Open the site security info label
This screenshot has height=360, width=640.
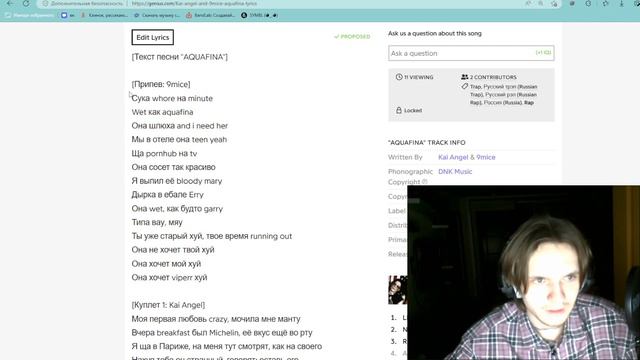click(83, 3)
